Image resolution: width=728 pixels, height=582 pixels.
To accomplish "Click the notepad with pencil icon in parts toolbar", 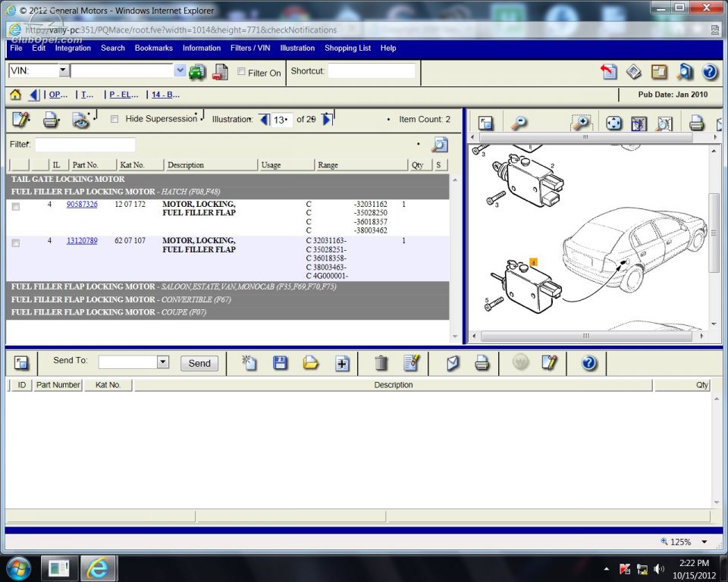I will (21, 120).
